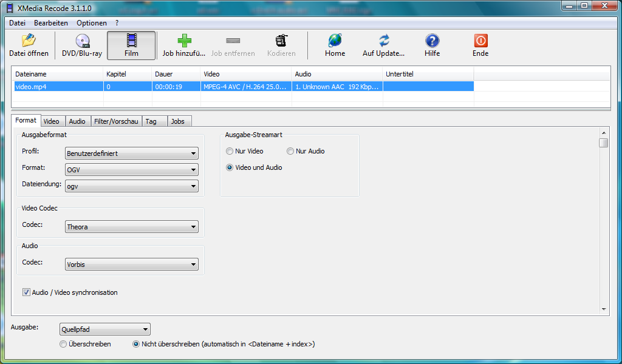Expand the Dateiendung dropdown
Screen dimensions: 622x364
coord(132,186)
